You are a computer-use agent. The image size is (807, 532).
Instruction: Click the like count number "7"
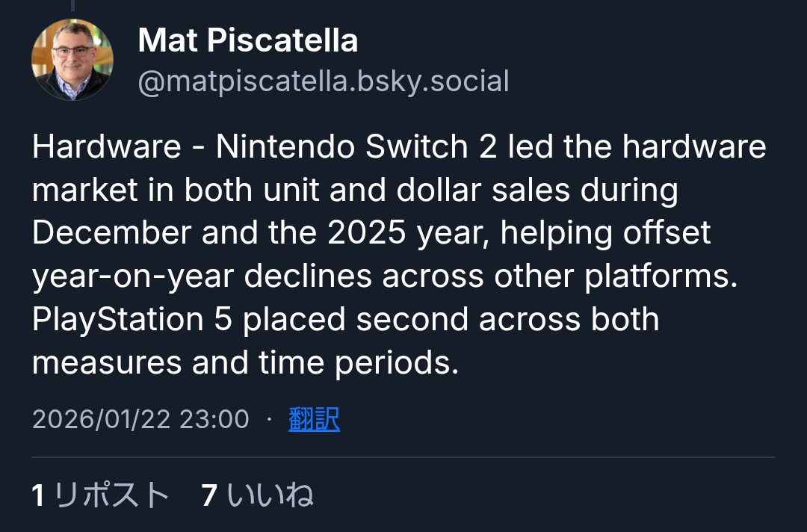pyautogui.click(x=209, y=495)
